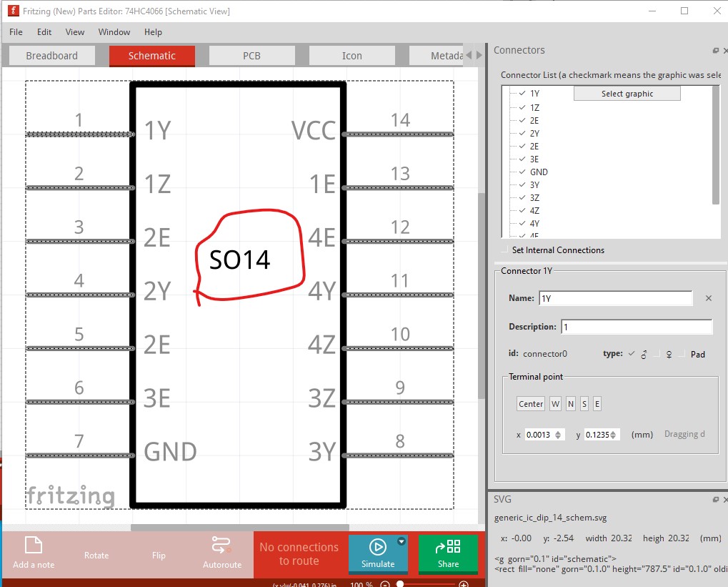Click pin 14 line on the schematic

coord(399,134)
